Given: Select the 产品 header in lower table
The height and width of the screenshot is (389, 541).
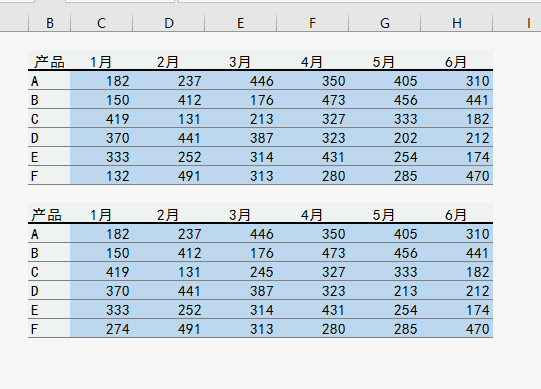Looking at the screenshot, I should (49, 214).
